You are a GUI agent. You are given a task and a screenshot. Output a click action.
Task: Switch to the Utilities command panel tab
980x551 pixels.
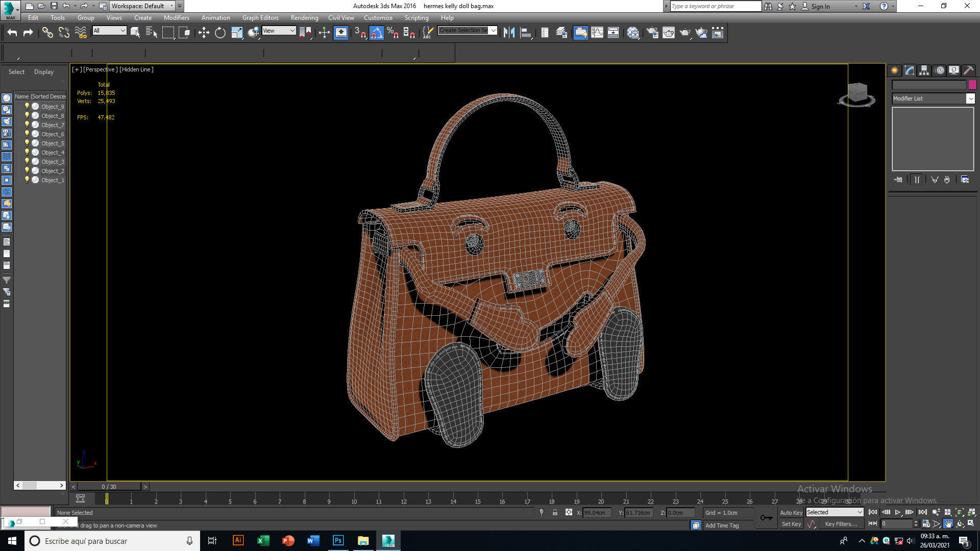click(969, 70)
